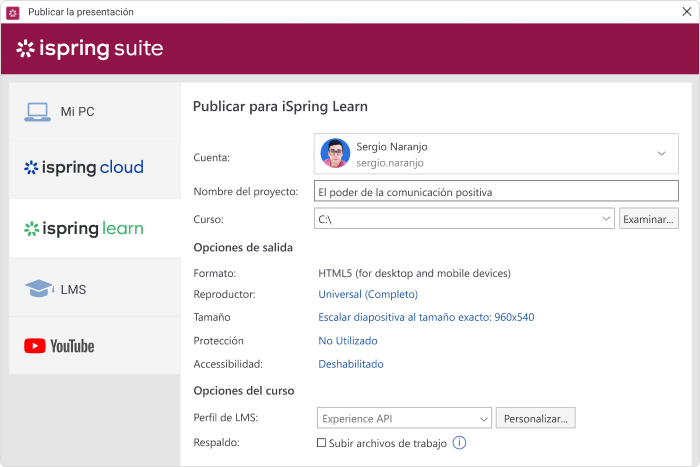Click the Opciones de salida heading
Image resolution: width=700 pixels, height=467 pixels.
coord(243,247)
